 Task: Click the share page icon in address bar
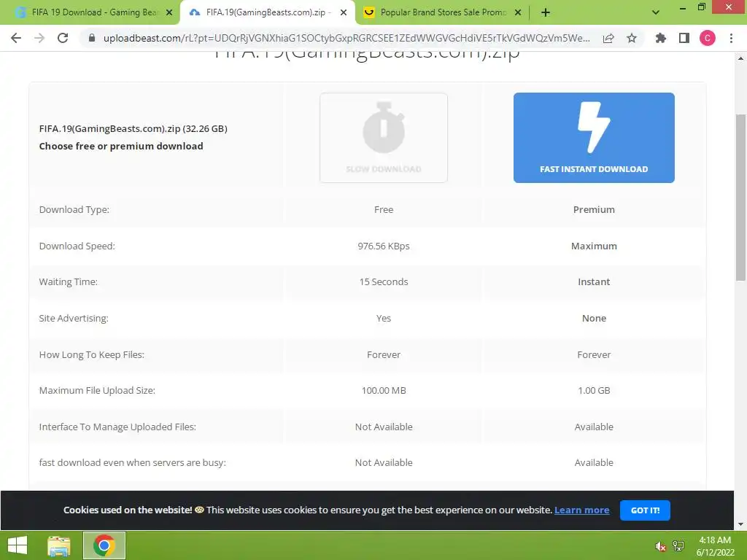(608, 38)
